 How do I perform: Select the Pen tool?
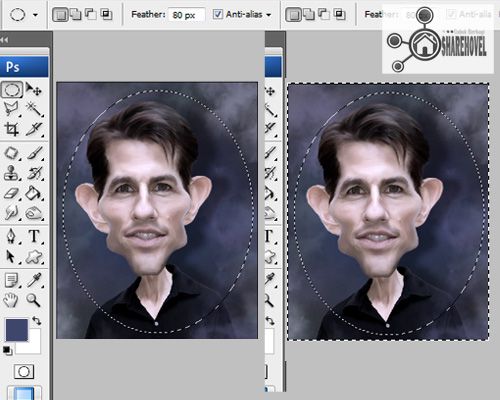click(11, 236)
